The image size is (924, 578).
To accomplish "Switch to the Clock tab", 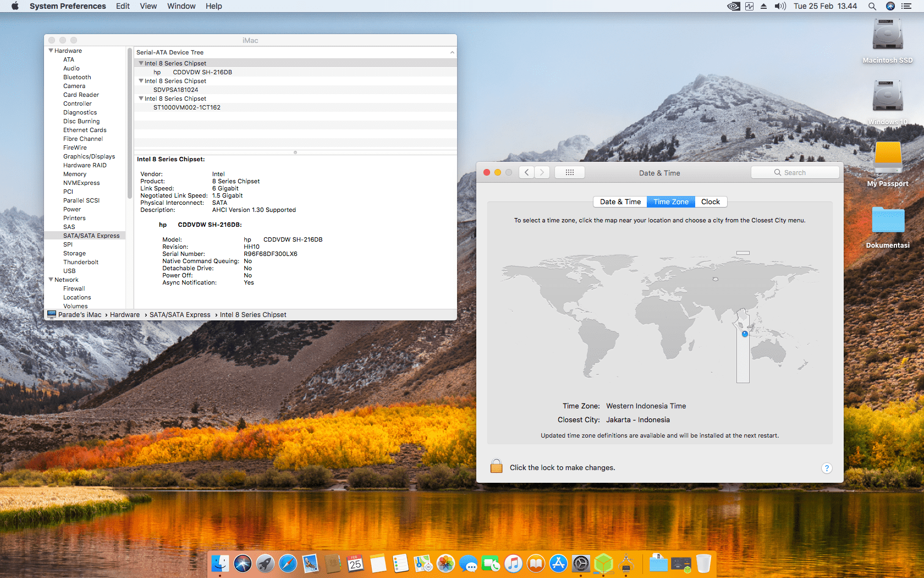I will point(711,202).
